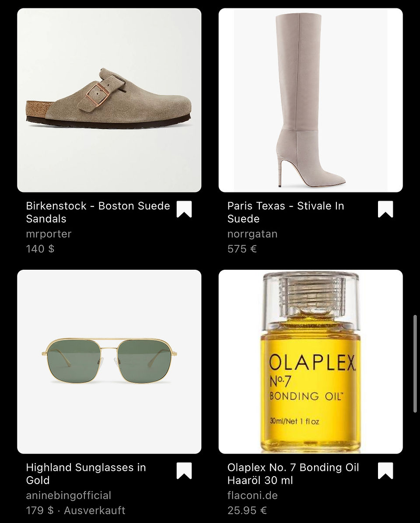The image size is (420, 523).
Task: Open the Highland Sunglasses in Gold title
Action: [86, 474]
